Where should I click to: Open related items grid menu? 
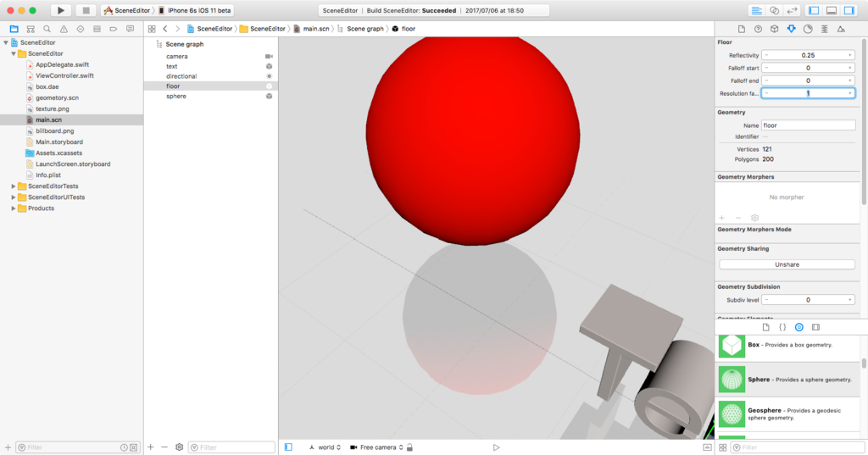152,29
